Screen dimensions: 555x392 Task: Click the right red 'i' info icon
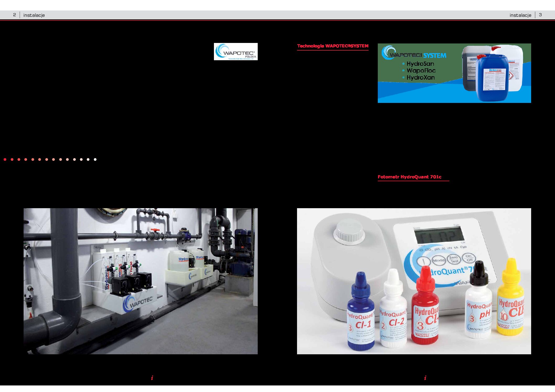[425, 378]
